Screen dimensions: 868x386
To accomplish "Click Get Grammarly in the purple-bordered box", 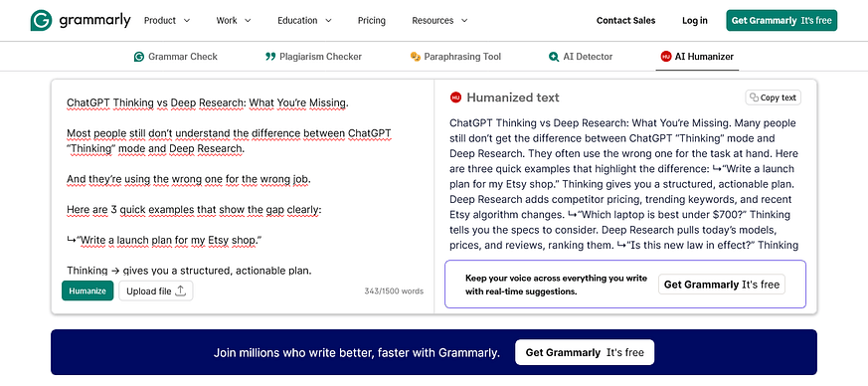I will point(721,285).
